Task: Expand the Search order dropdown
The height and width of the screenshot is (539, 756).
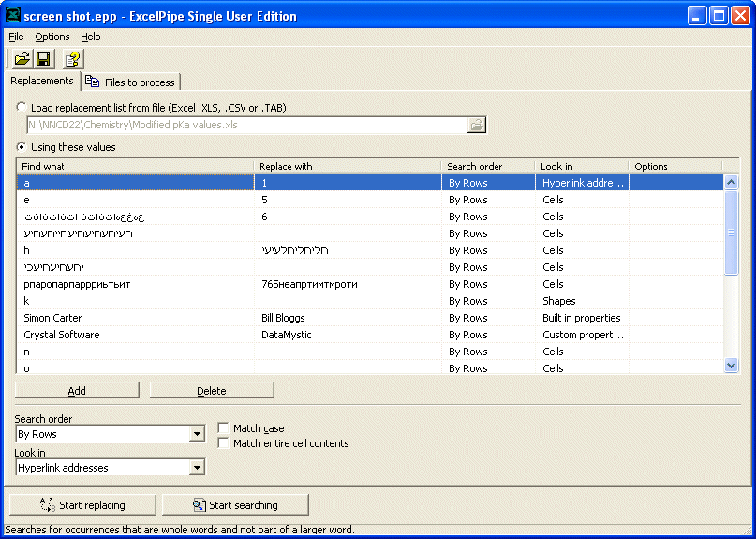Action: [197, 434]
